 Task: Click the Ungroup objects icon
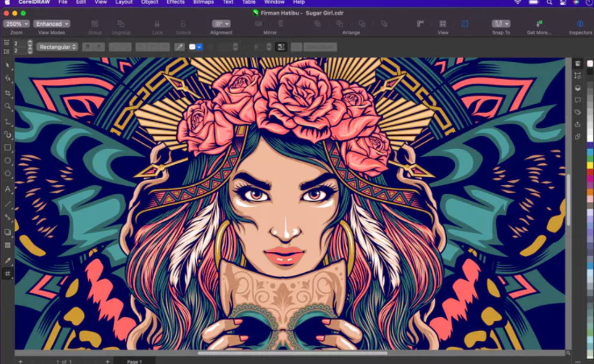(x=121, y=24)
